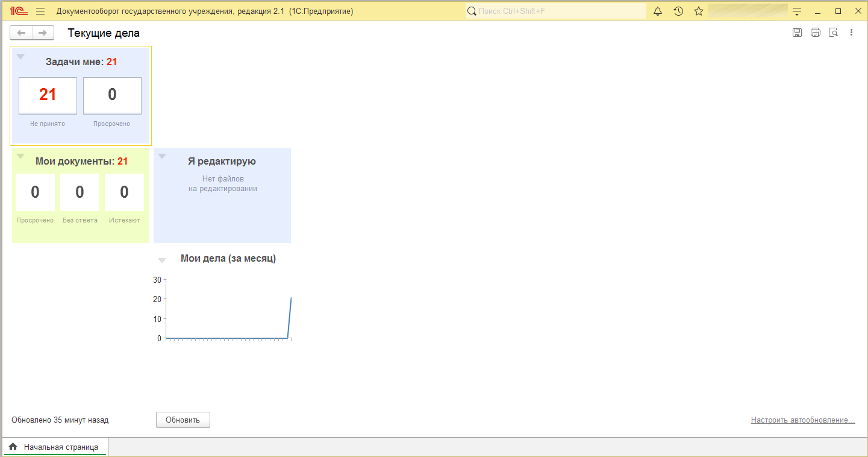Open the print preview icon
The height and width of the screenshot is (457, 868).
[x=833, y=33]
